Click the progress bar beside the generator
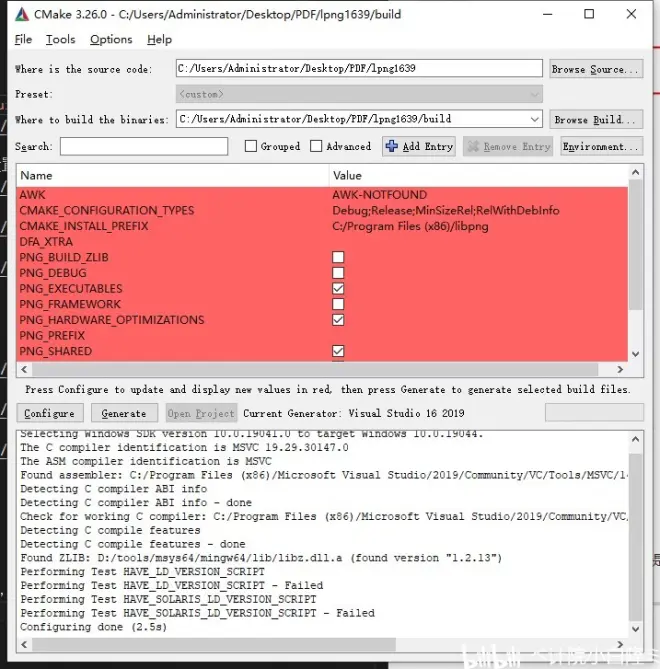Image resolution: width=660 pixels, height=669 pixels. click(x=594, y=413)
